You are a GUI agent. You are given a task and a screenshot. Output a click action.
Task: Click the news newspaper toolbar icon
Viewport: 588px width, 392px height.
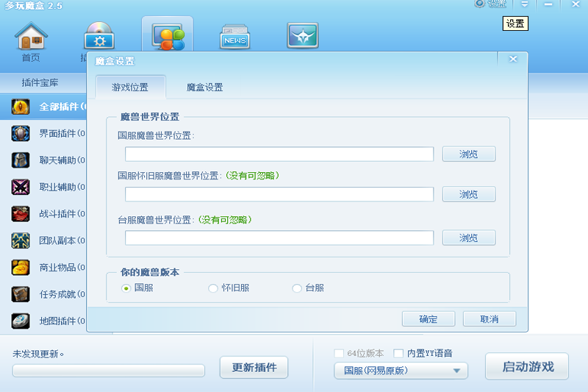pos(234,38)
